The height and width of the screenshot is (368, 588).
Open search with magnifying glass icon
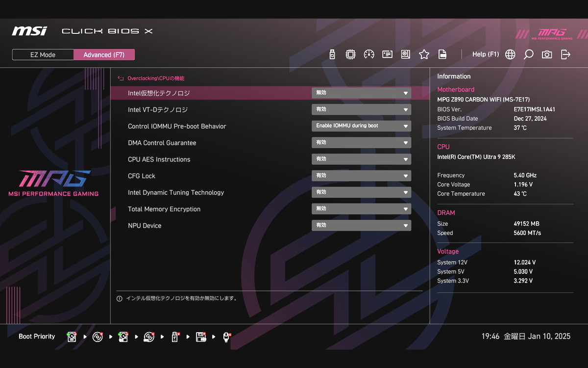click(x=528, y=54)
